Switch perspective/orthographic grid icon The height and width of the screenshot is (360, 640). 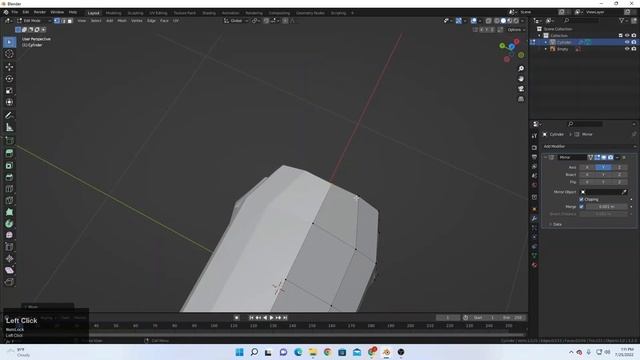click(x=521, y=99)
